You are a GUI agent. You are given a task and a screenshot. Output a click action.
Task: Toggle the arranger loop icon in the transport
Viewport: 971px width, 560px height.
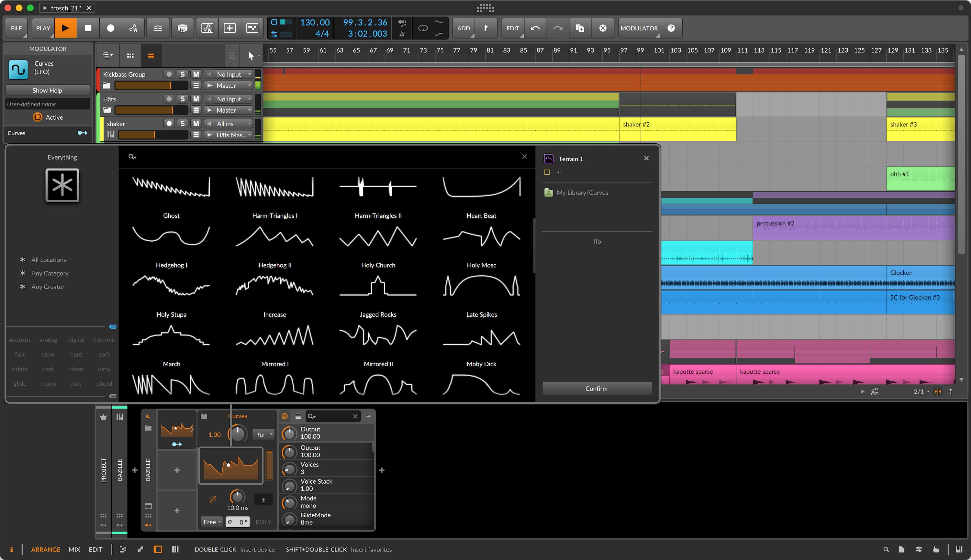point(423,28)
